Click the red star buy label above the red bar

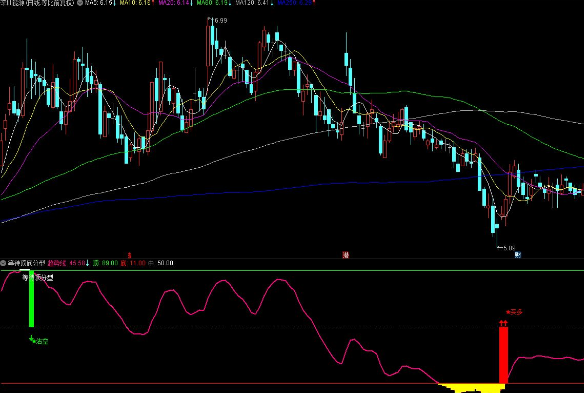coord(514,312)
